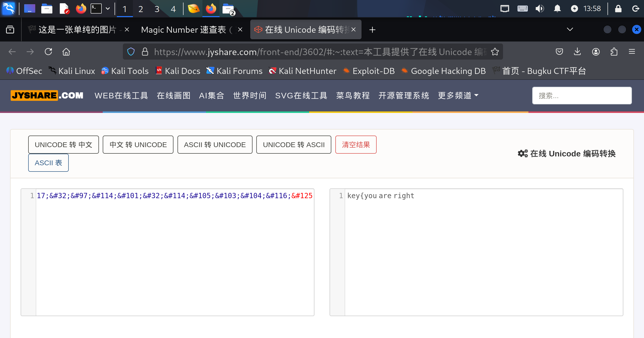Focus the 搜索 search input field
644x338 pixels.
582,96
